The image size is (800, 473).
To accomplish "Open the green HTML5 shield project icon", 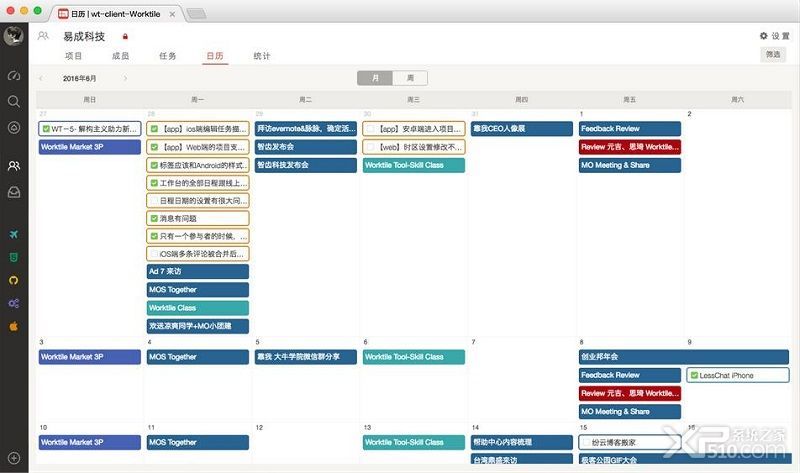I will pos(14,257).
